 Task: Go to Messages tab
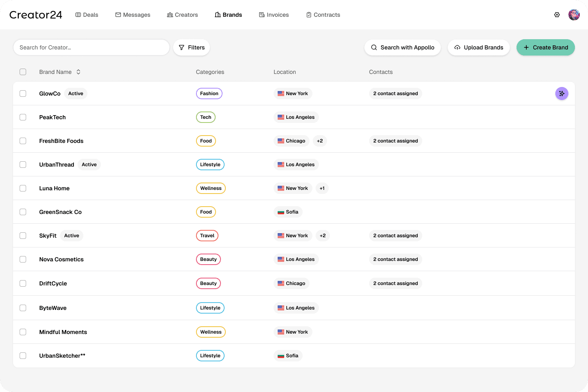[x=133, y=15]
